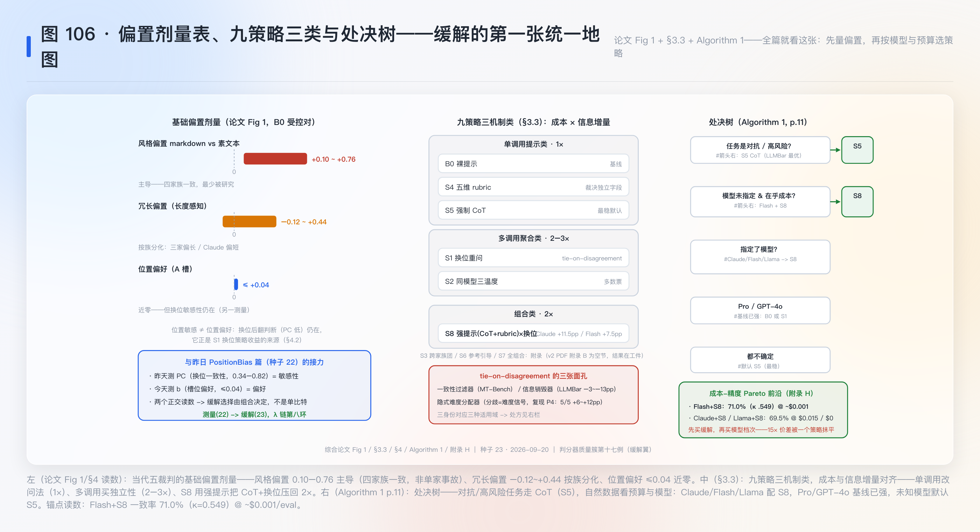
Task: Select the S2 同模型三温度 row
Action: click(533, 281)
